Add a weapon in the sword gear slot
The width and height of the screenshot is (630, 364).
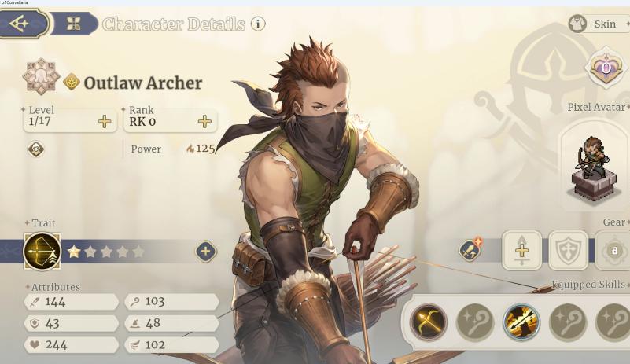(521, 251)
